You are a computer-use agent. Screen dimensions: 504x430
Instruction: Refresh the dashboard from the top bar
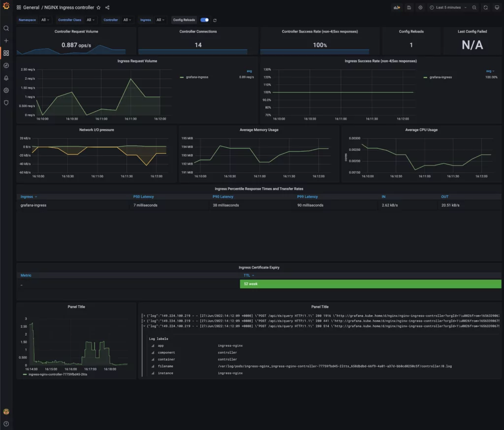click(486, 7)
